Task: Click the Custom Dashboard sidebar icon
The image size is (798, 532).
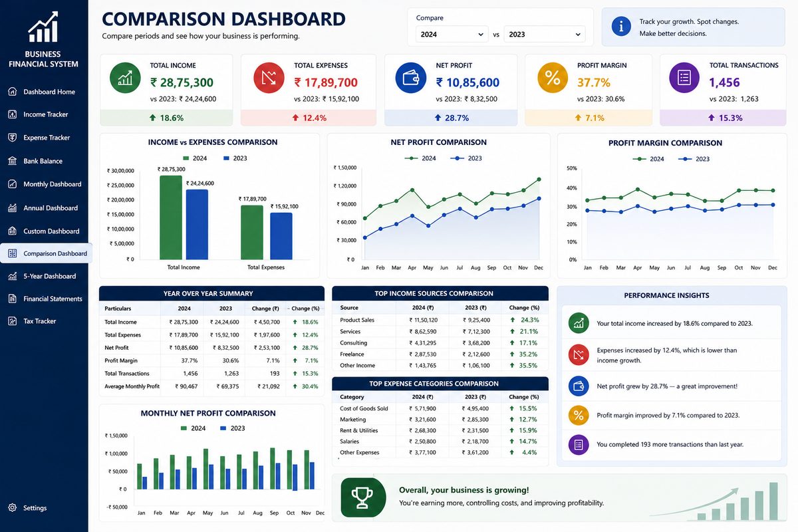Action: coord(12,231)
